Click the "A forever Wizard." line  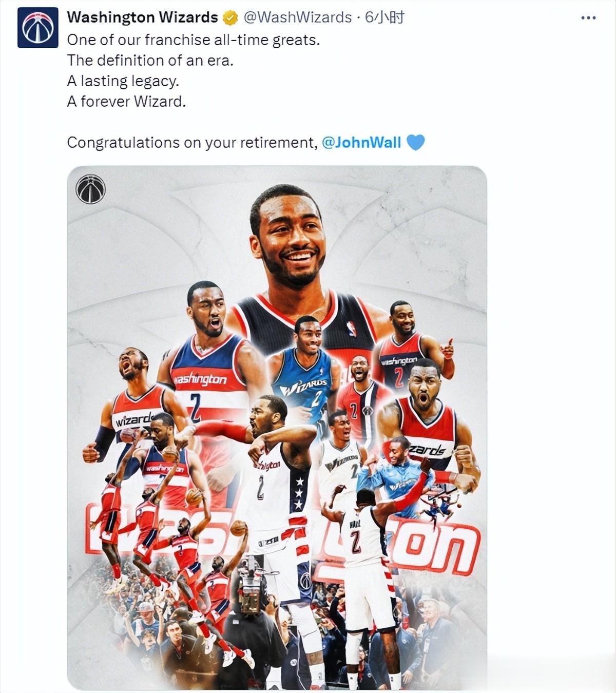tap(126, 102)
